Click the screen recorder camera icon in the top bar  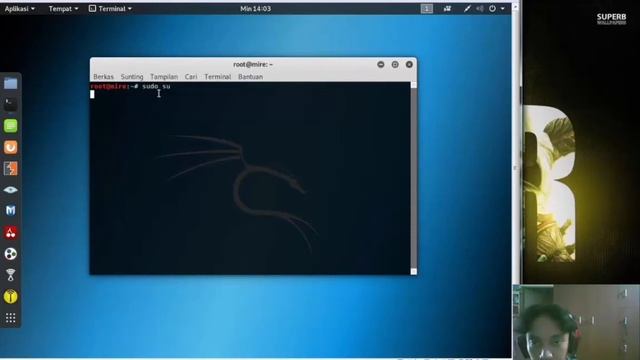click(x=447, y=9)
